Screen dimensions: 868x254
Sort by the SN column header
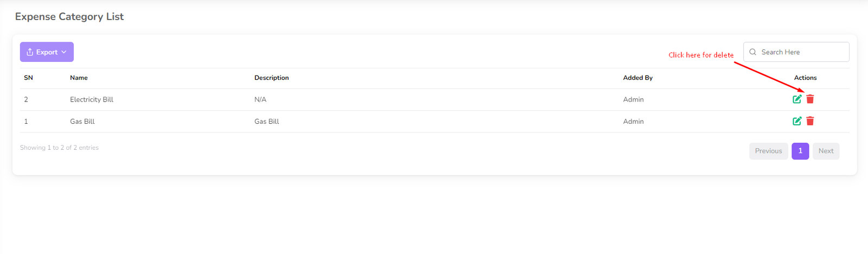click(28, 78)
